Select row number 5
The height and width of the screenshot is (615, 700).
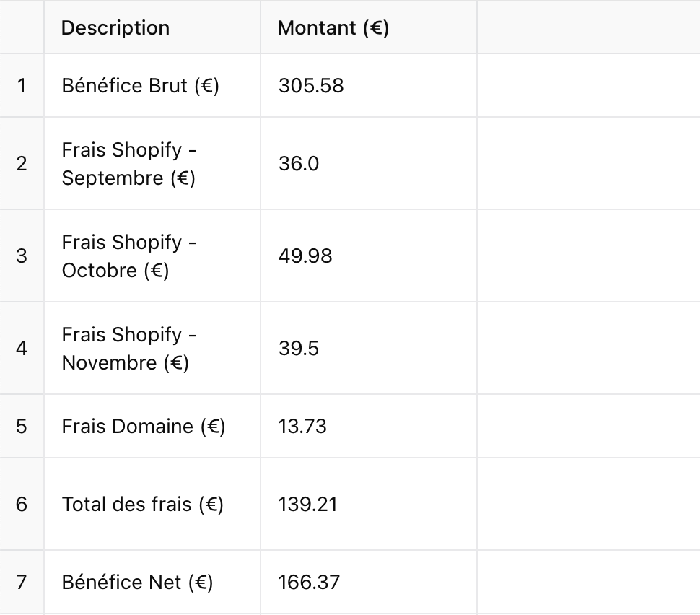pos(22,427)
